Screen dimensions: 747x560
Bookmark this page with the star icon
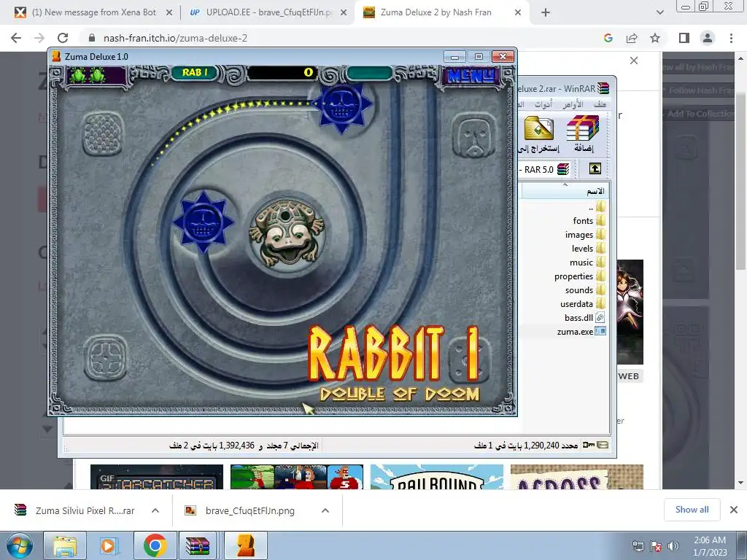(x=655, y=38)
